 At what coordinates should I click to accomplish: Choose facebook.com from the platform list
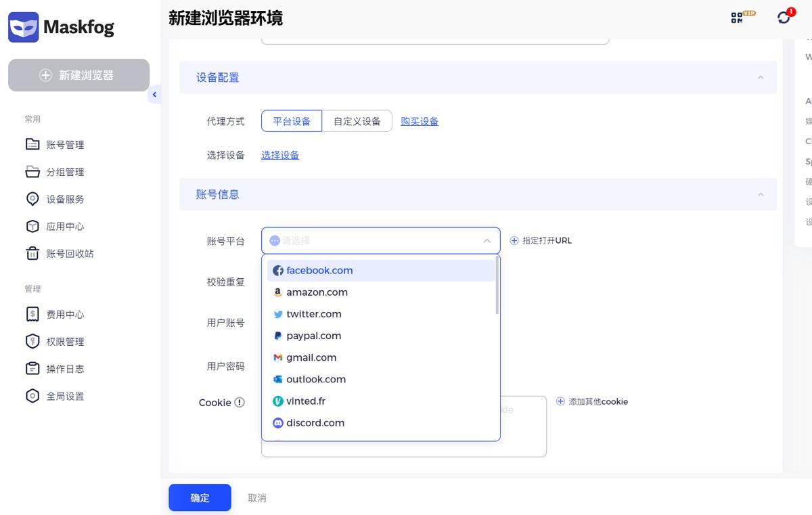pyautogui.click(x=381, y=271)
